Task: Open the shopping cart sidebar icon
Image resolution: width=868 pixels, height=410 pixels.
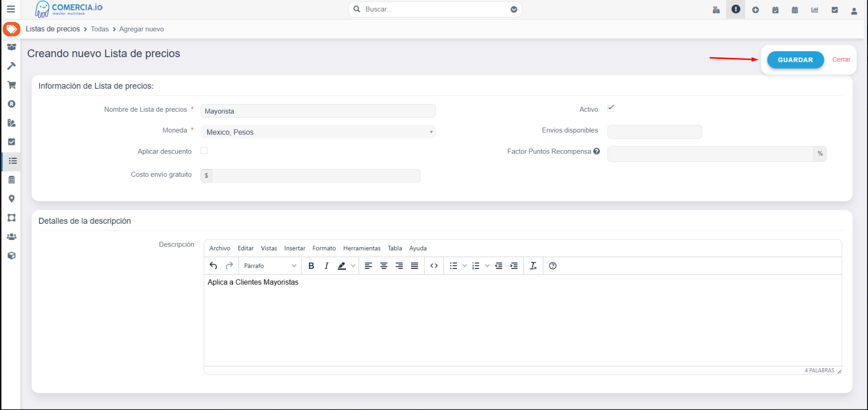Action: [12, 85]
